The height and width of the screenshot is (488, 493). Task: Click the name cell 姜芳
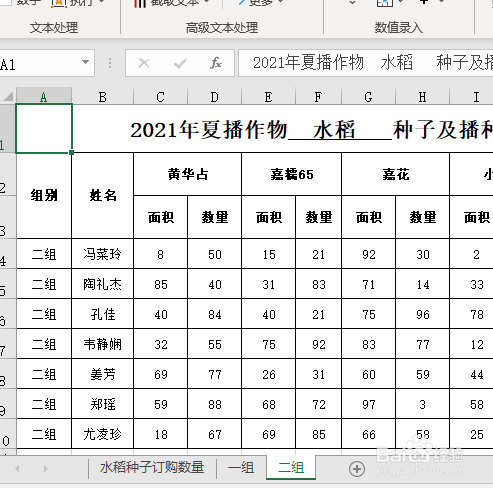click(x=102, y=374)
